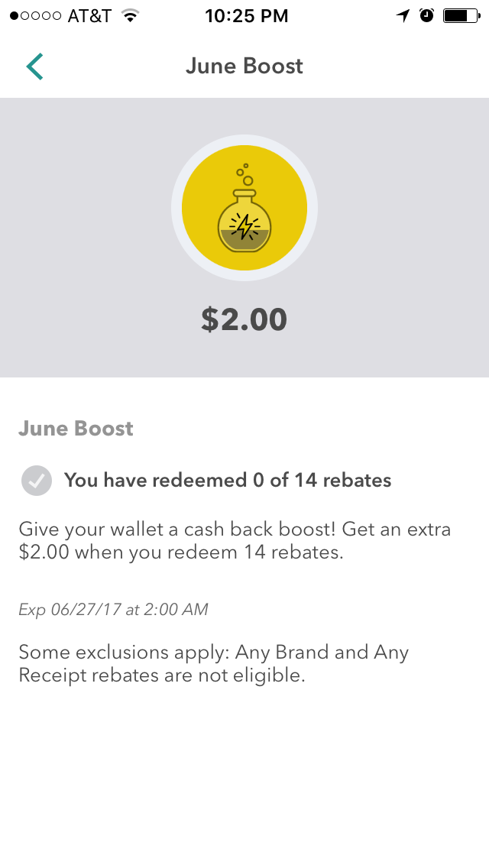Click "You have redeemed 0 of 14 rebates"
Screen dimensions: 489x868
[228, 481]
